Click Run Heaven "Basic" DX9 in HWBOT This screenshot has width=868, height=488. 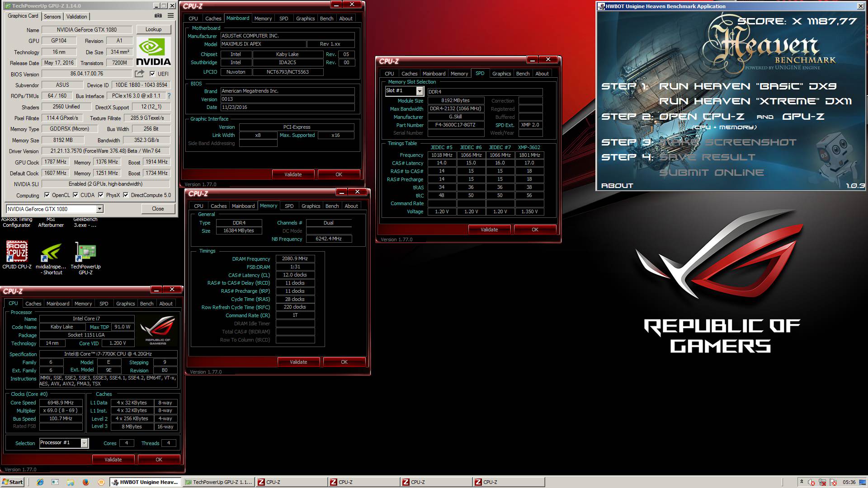pyautogui.click(x=748, y=86)
